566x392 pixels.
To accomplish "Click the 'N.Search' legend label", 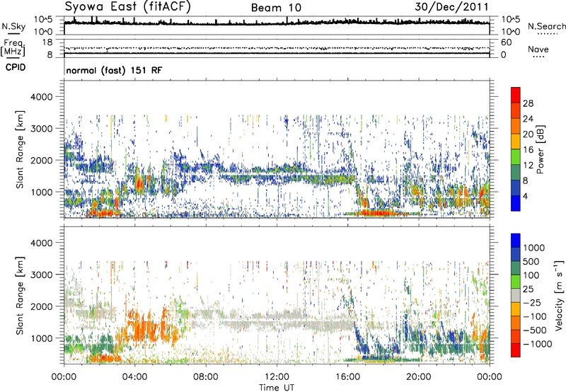I will (x=547, y=26).
